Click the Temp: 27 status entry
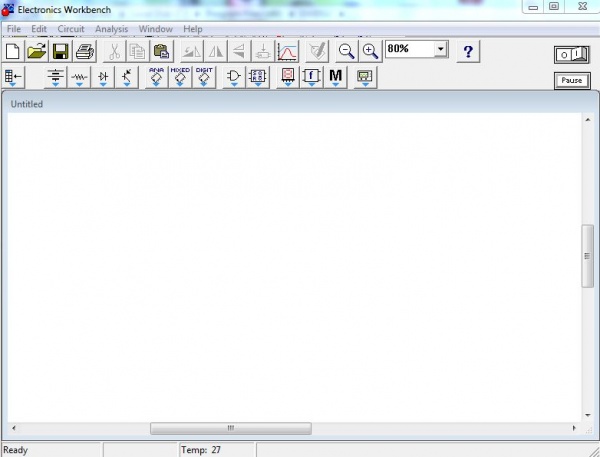Viewport: 600px width, 457px height. [x=201, y=450]
